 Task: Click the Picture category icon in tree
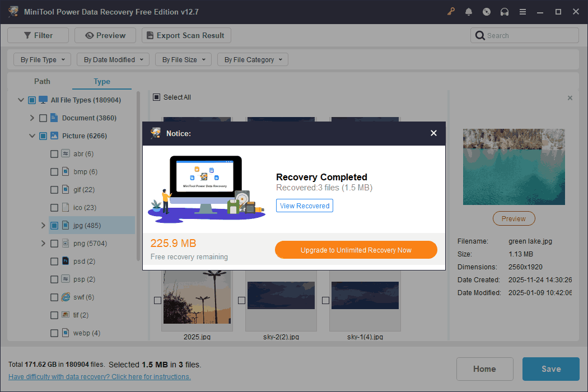54,136
